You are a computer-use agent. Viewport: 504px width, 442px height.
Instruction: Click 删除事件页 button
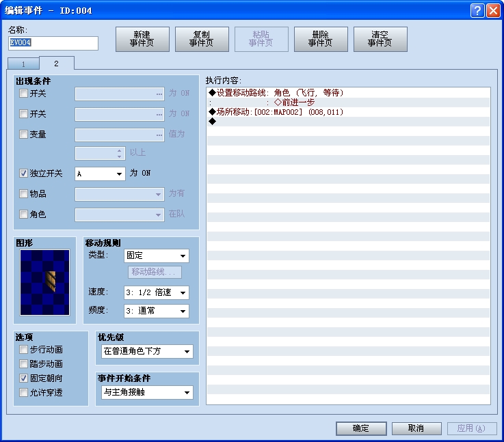click(x=321, y=39)
